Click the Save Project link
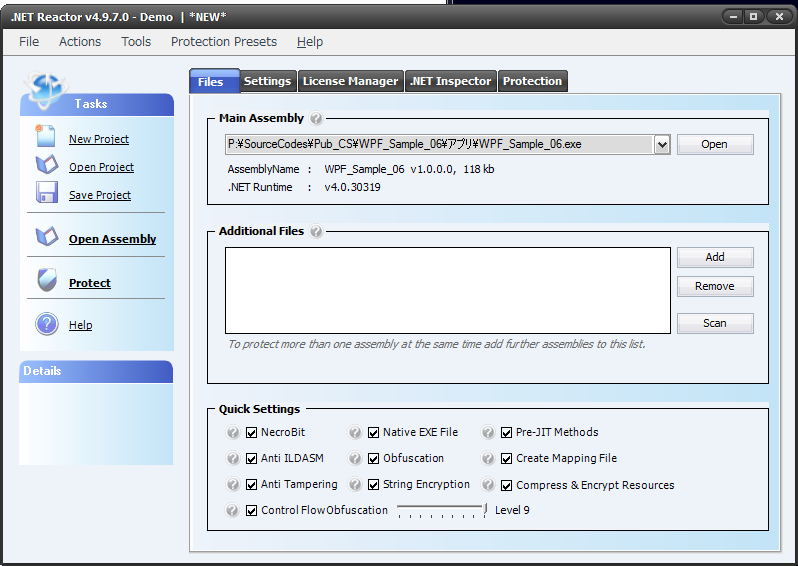The width and height of the screenshot is (798, 566). point(100,195)
